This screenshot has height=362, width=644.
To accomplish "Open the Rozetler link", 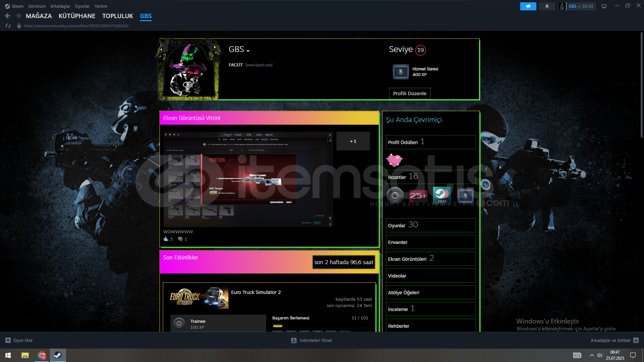I will (x=431, y=177).
